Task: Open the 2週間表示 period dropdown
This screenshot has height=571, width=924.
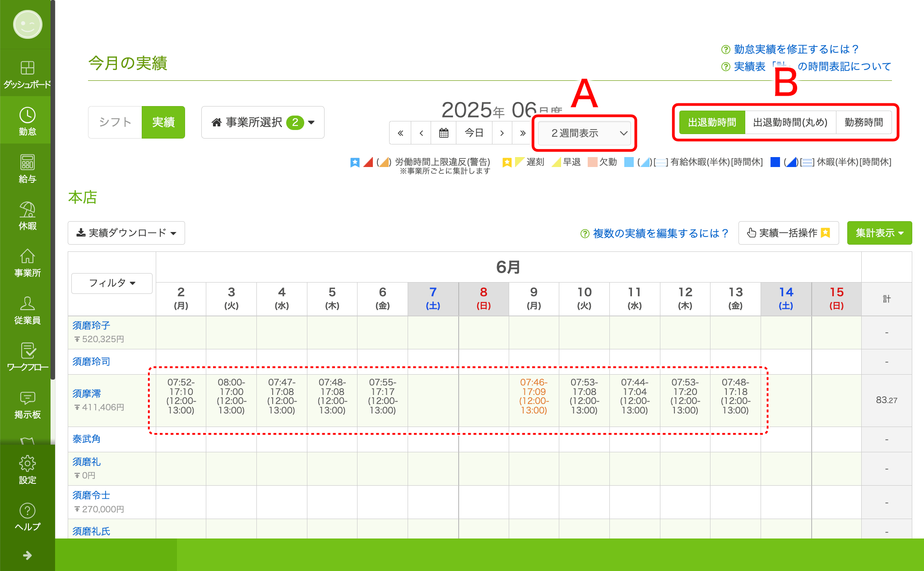Action: pyautogui.click(x=585, y=133)
